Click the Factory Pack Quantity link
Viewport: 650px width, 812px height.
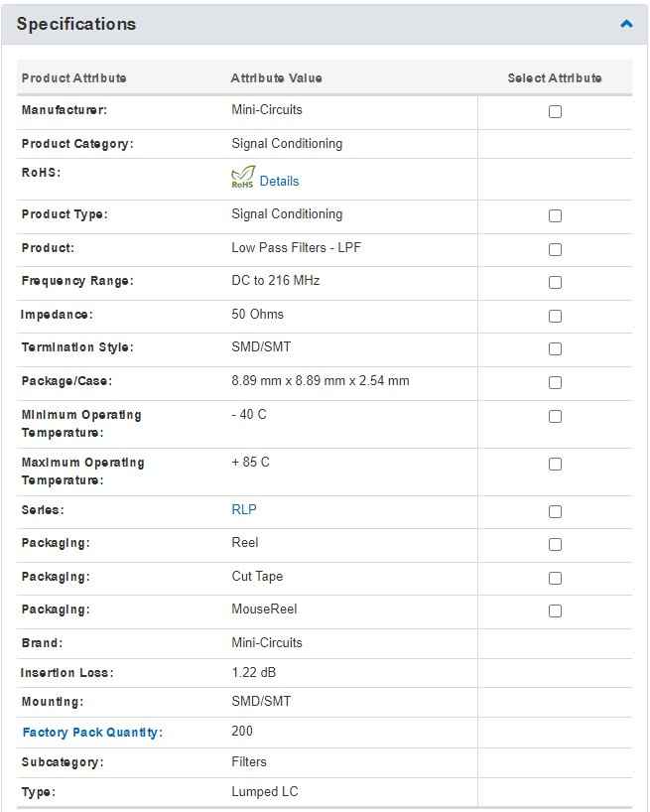(90, 733)
